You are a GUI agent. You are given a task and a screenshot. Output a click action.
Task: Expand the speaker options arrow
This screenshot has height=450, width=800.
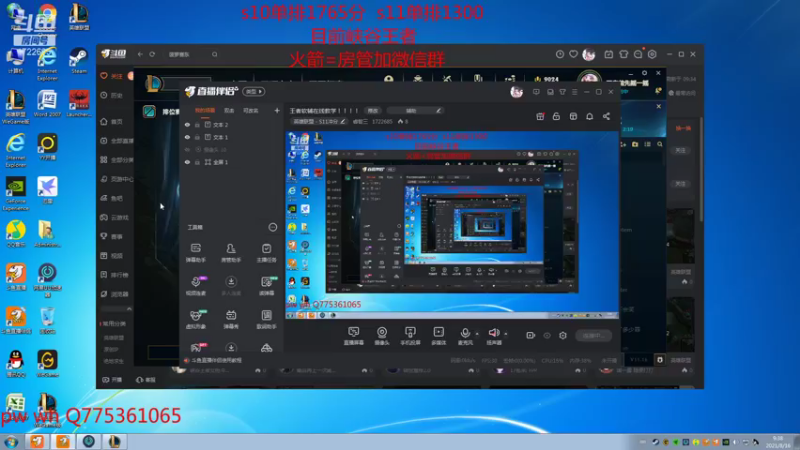(506, 334)
